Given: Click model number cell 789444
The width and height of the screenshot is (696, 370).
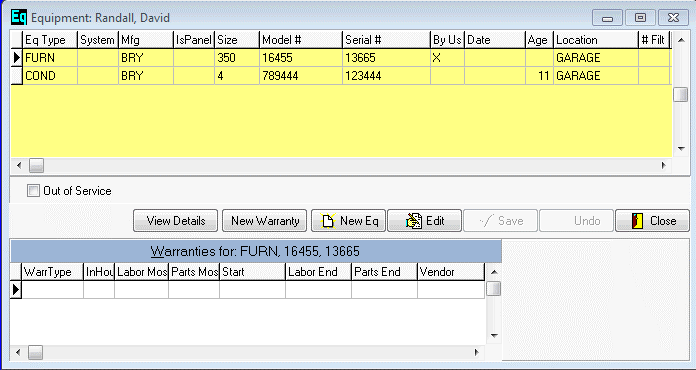Looking at the screenshot, I should click(301, 75).
